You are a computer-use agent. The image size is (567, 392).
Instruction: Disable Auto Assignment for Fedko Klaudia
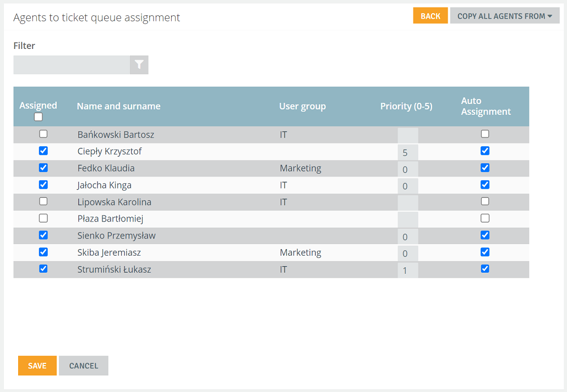486,168
